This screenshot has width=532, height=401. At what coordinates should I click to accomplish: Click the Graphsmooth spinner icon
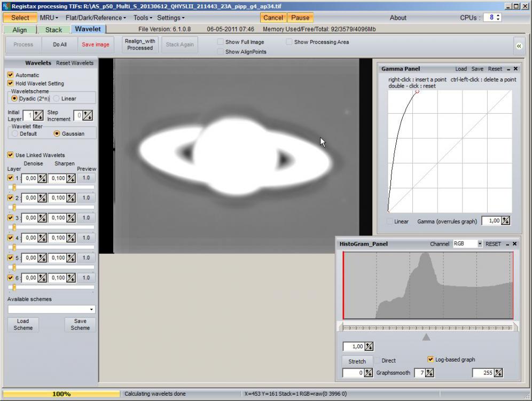click(x=429, y=373)
